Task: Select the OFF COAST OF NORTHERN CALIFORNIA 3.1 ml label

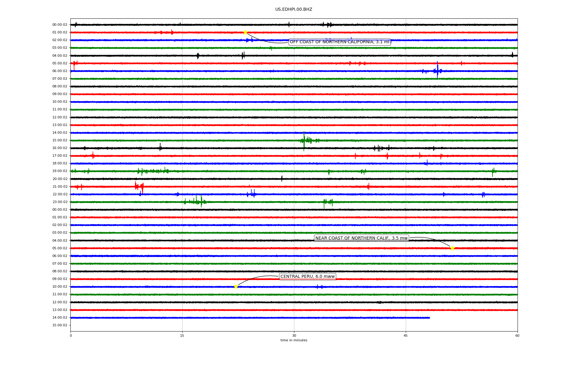Action: 340,42
